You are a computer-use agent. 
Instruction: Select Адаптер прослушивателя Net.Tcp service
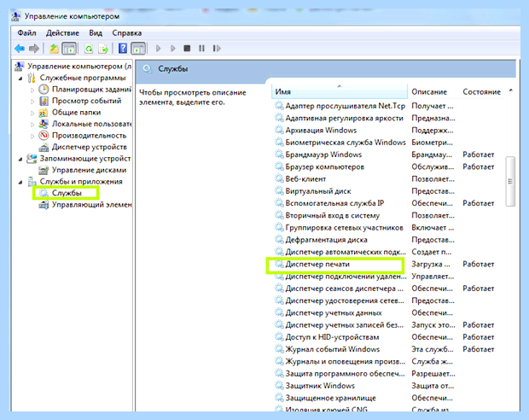click(345, 106)
